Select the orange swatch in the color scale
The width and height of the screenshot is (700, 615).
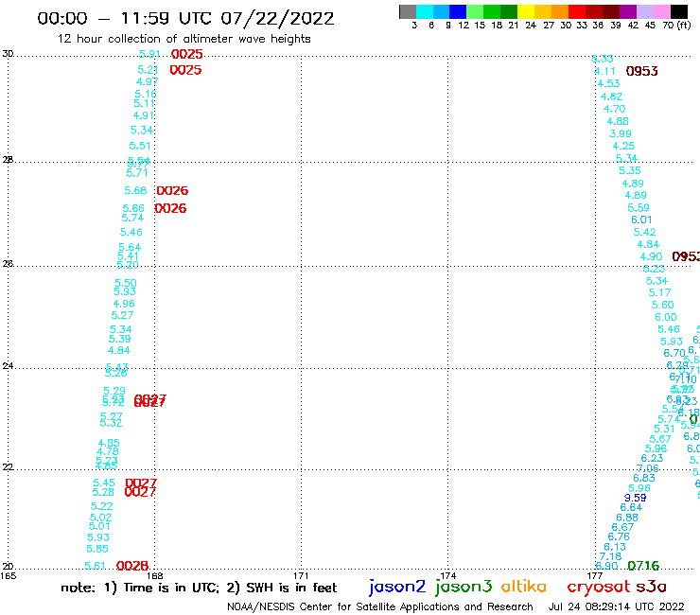560,11
